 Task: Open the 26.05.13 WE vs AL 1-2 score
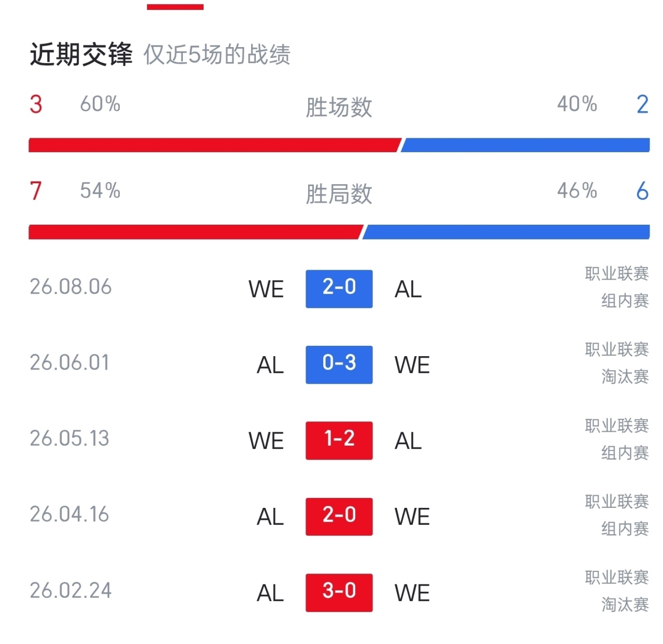click(339, 441)
